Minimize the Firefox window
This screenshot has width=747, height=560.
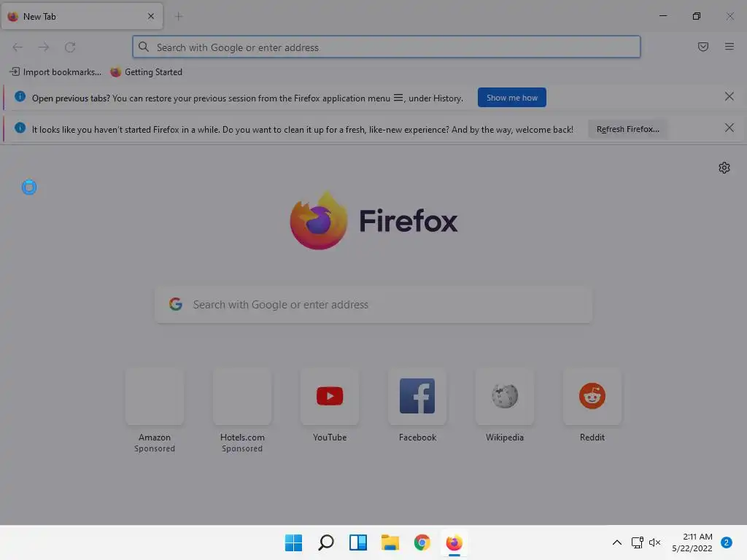pyautogui.click(x=662, y=16)
